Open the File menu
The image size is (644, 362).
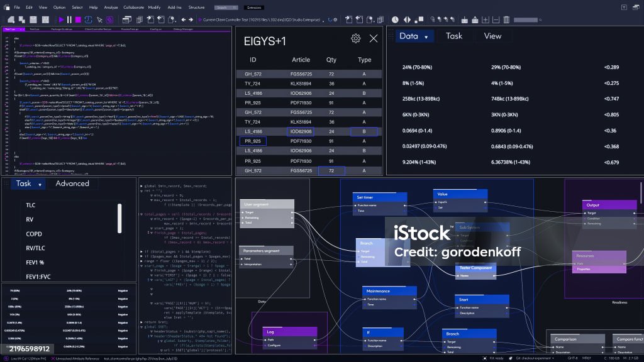coord(17,8)
